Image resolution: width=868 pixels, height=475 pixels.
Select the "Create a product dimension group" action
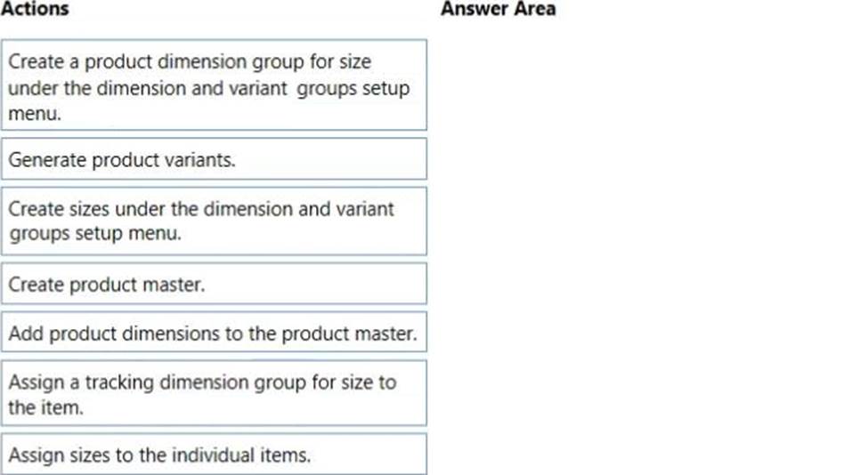[x=214, y=85]
